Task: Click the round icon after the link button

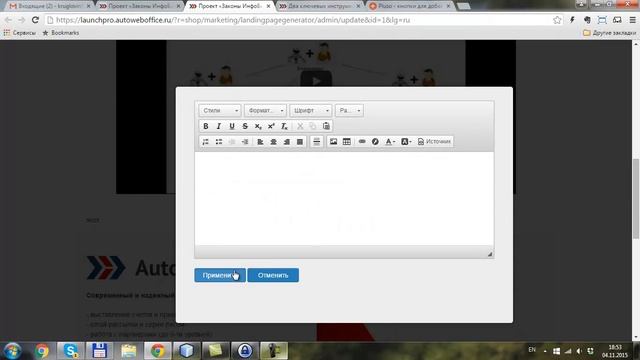Action: click(375, 142)
